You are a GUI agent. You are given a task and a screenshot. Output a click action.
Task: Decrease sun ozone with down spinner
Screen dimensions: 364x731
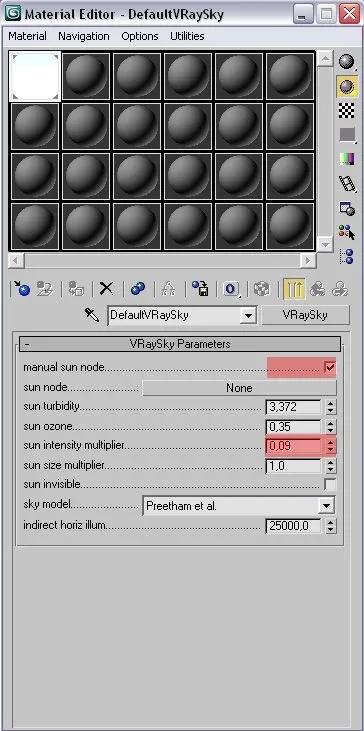(x=330, y=430)
